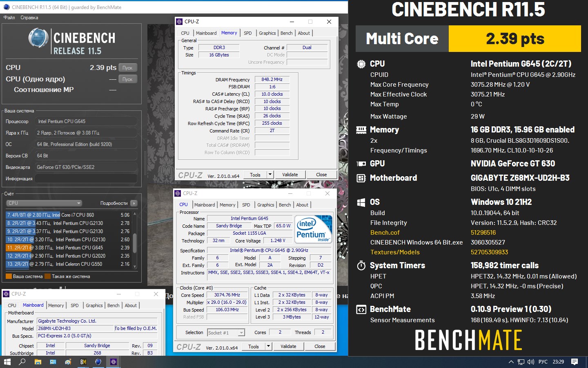Click the taskbar clock 23:29
This screenshot has height=368, width=588.
coord(558,362)
